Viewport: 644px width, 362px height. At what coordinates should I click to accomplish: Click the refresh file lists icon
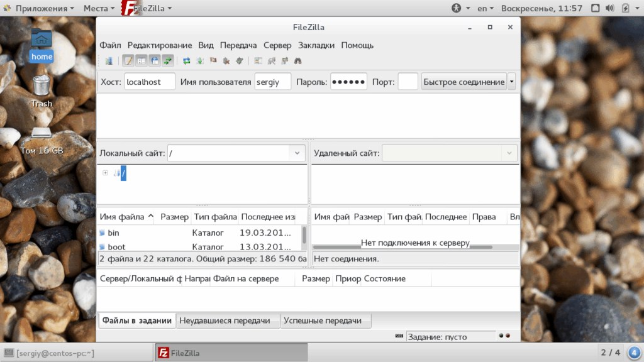tap(186, 61)
